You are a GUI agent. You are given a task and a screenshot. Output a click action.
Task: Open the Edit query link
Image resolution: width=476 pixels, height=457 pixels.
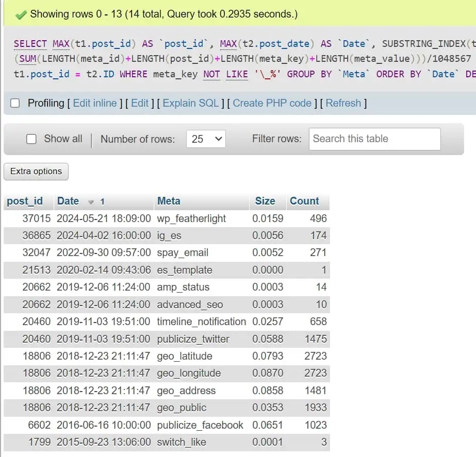tap(140, 103)
